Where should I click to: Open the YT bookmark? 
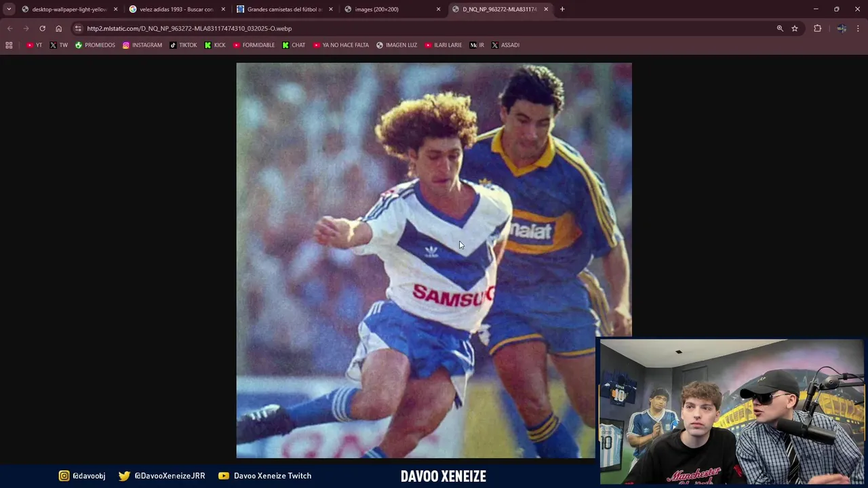click(x=34, y=45)
